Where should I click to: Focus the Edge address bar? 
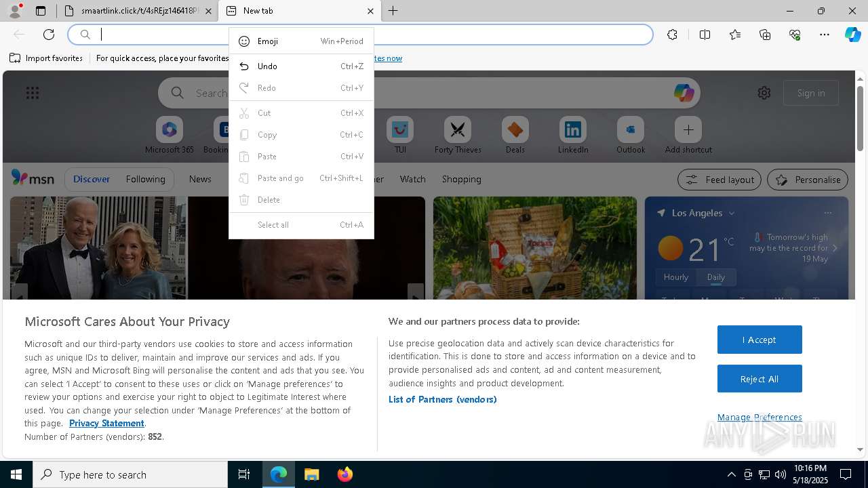coord(359,35)
